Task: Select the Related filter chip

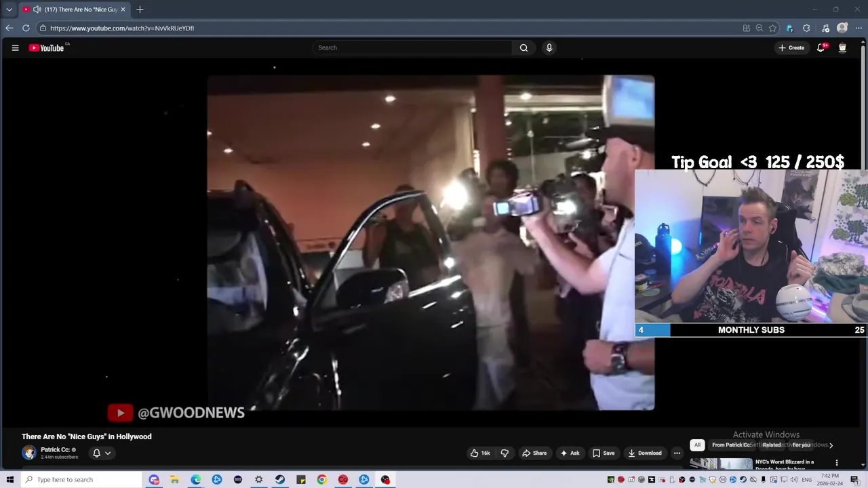Action: pos(772,445)
